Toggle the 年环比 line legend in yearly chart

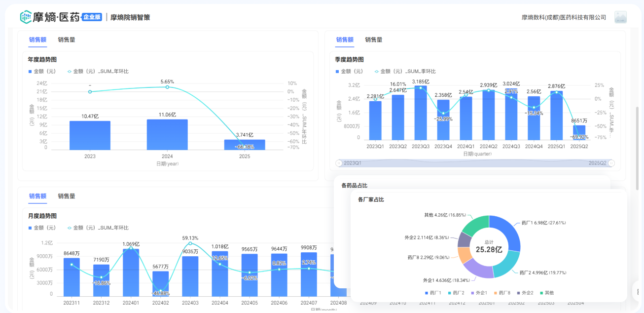click(98, 72)
